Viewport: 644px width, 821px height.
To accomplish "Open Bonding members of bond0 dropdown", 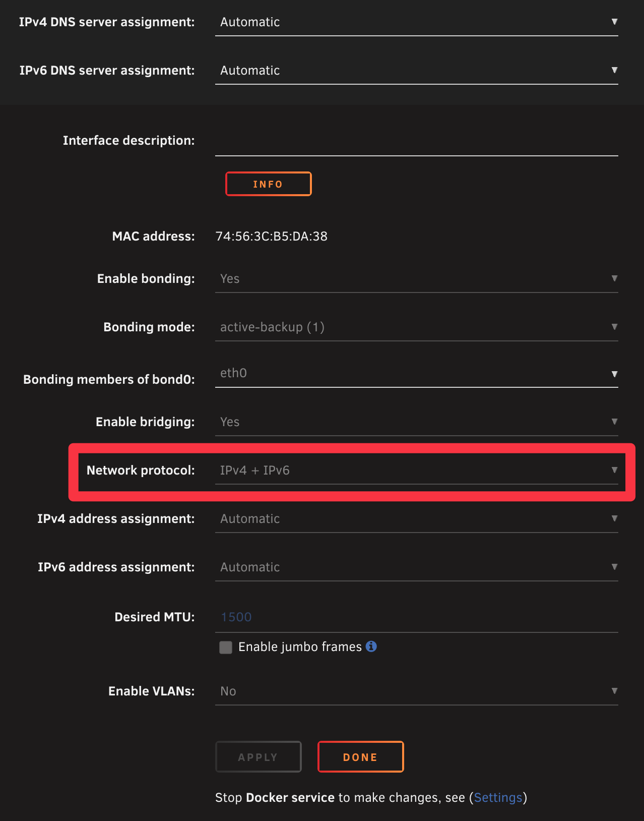I will point(416,374).
